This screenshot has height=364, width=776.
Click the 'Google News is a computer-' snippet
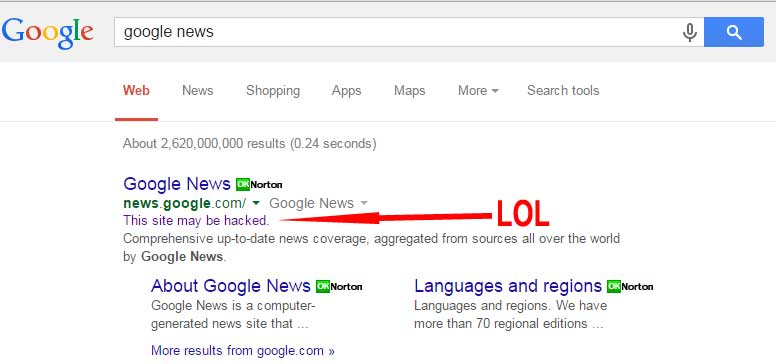233,306
